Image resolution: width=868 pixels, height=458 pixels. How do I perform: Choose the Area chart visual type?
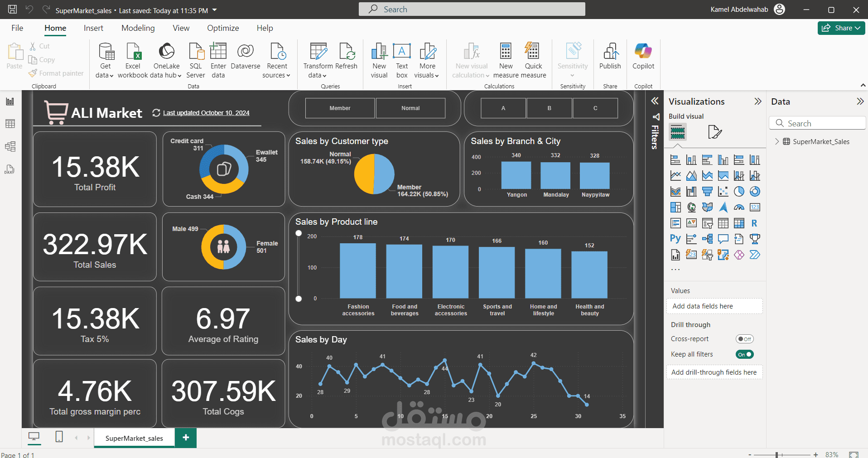(691, 176)
